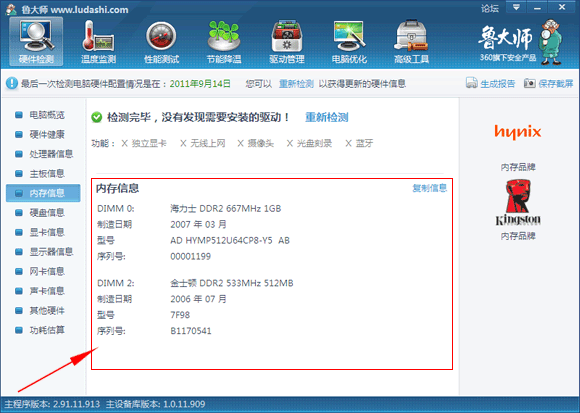
Task: Minimize the 鲁大师 window
Action: tap(537, 7)
